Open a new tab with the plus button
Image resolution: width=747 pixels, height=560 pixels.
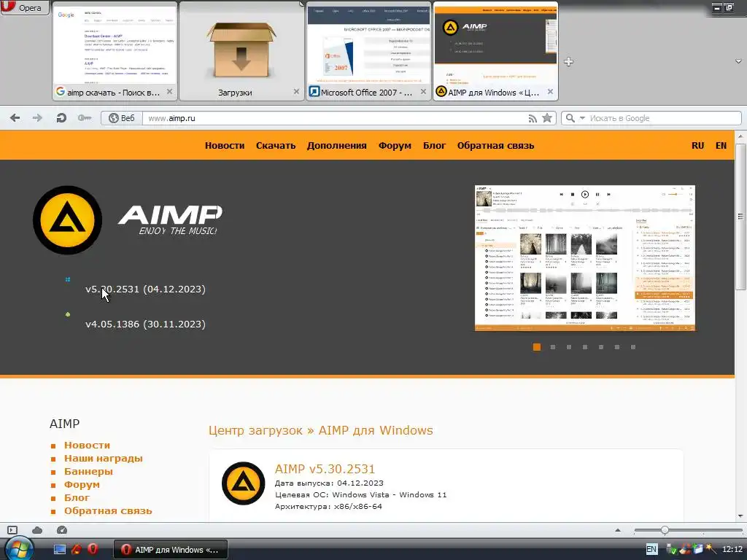click(568, 61)
